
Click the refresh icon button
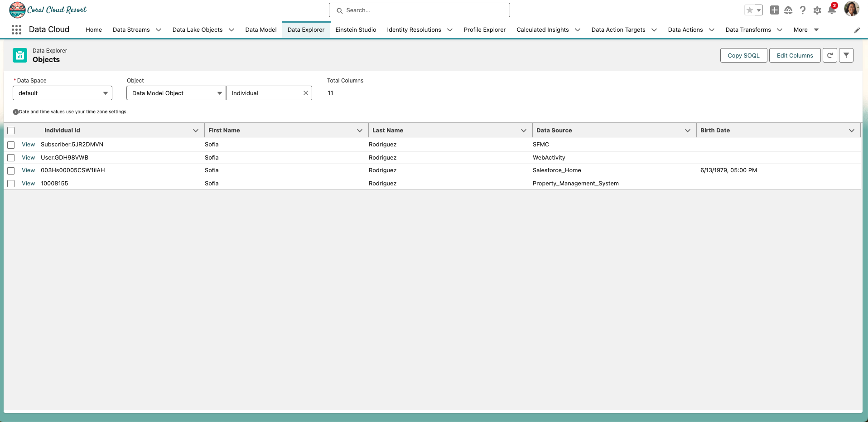[829, 55]
